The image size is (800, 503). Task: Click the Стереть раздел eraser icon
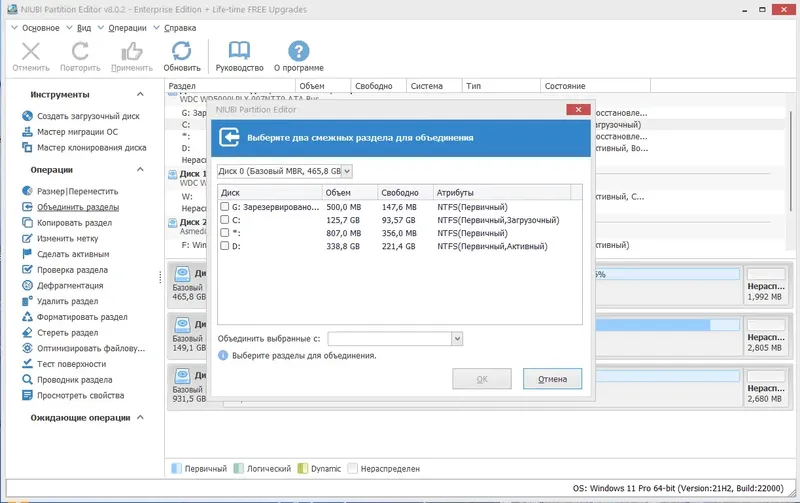[27, 333]
